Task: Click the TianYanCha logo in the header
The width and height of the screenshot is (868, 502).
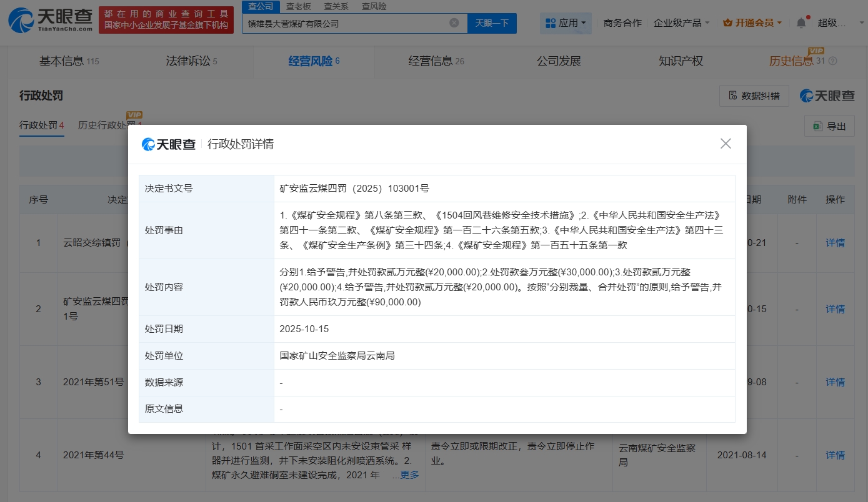Action: (50, 20)
